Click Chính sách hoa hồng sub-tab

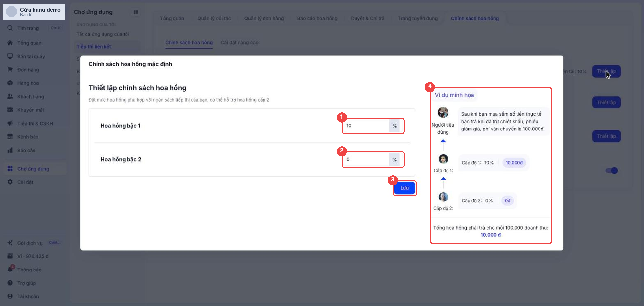[x=189, y=43]
